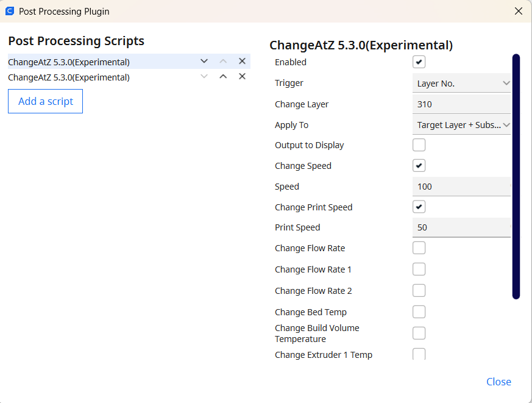This screenshot has height=403, width=532.
Task: Enable Change Flow Rate
Action: [419, 248]
